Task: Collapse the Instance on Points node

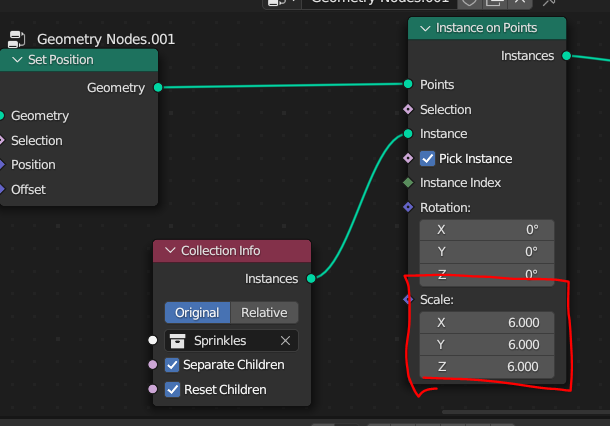Action: pos(425,28)
